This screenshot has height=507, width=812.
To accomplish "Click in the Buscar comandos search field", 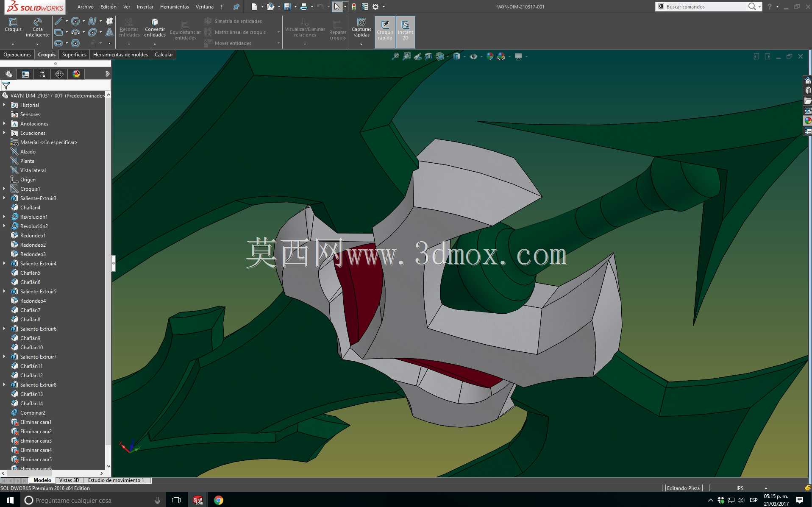I will [x=706, y=7].
